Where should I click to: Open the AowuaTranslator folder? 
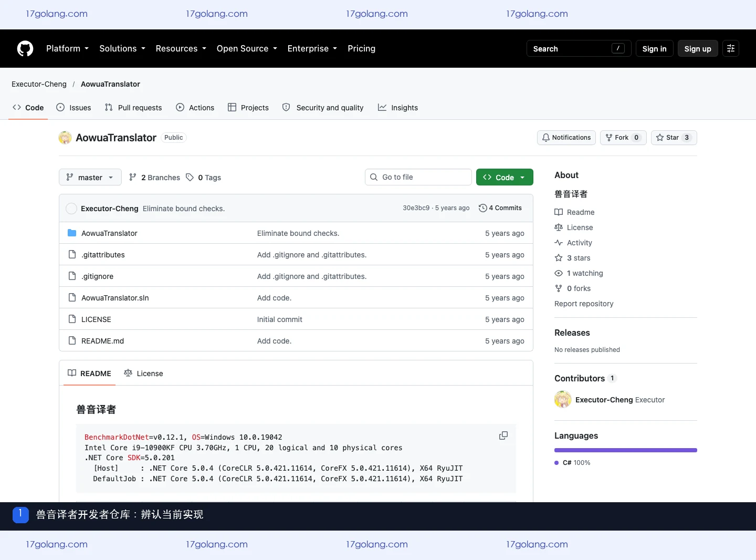tap(109, 233)
